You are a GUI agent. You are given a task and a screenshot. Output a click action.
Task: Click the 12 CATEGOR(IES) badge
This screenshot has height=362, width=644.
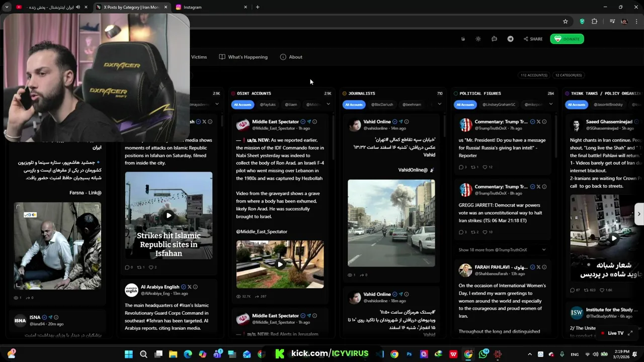(x=569, y=75)
